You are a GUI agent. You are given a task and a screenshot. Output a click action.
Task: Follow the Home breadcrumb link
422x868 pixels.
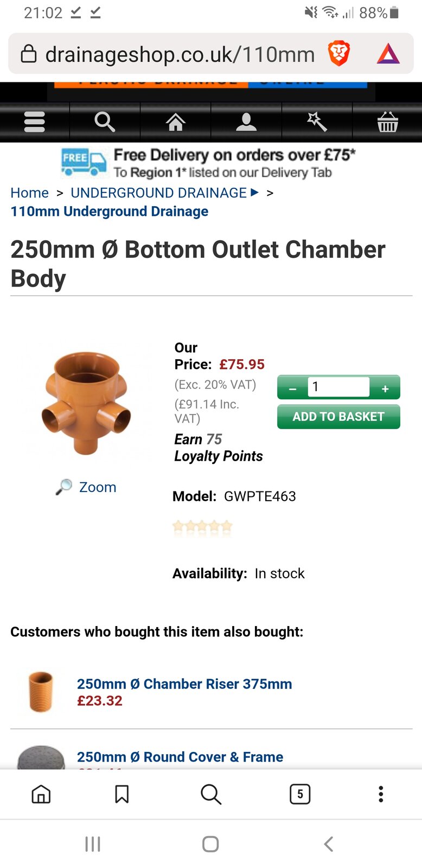[30, 193]
